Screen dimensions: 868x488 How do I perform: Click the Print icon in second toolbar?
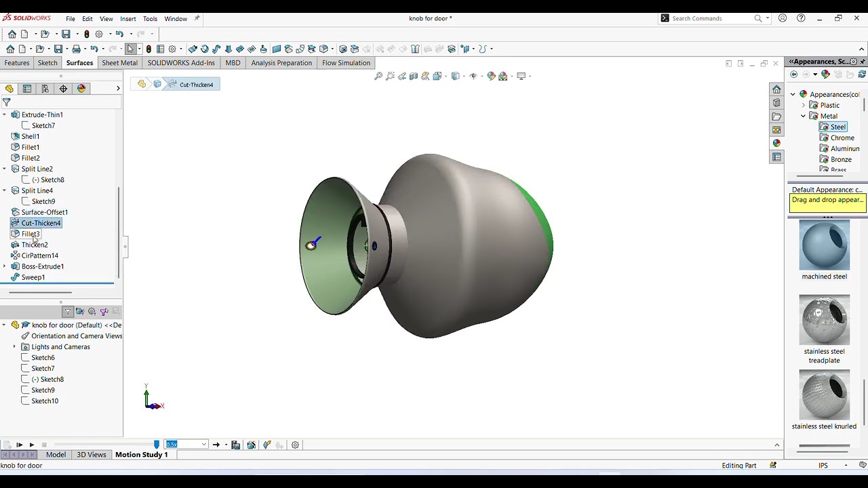pos(77,49)
